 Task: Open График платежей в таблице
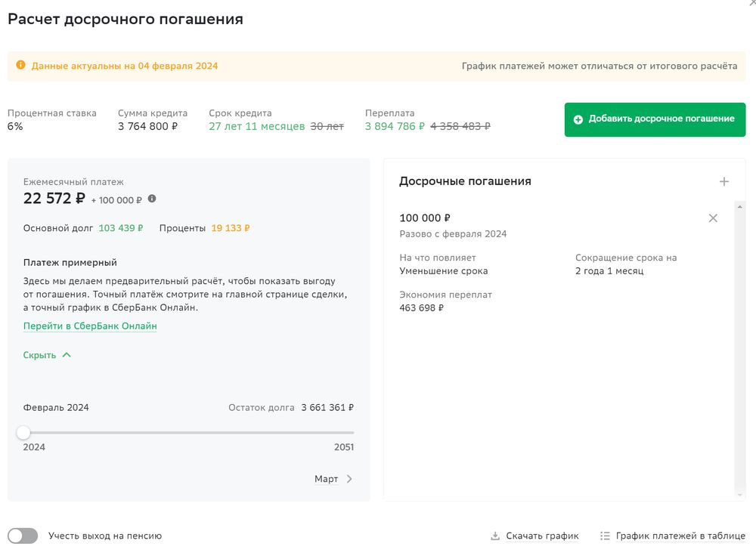[x=680, y=536]
